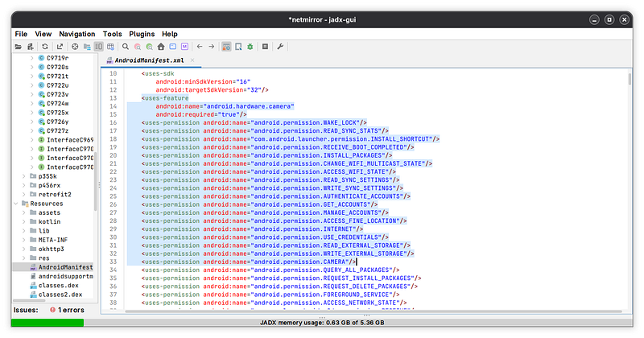Open the Navigation menu
This screenshot has height=338, width=644.
point(76,34)
